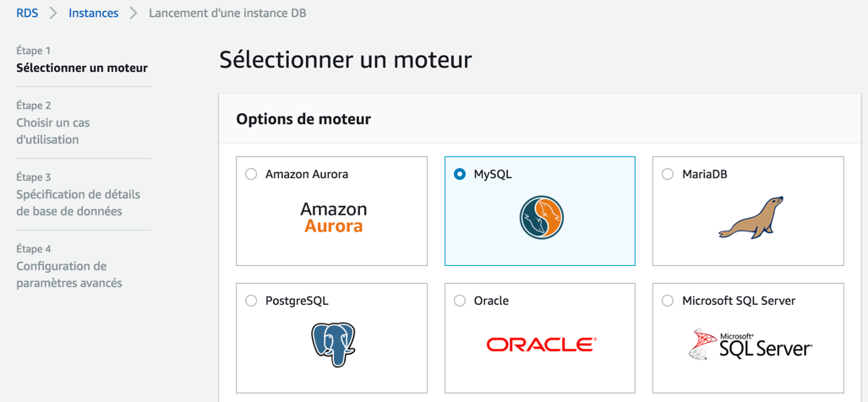
Task: Click the PostgreSQL elephant logo
Action: click(x=333, y=344)
